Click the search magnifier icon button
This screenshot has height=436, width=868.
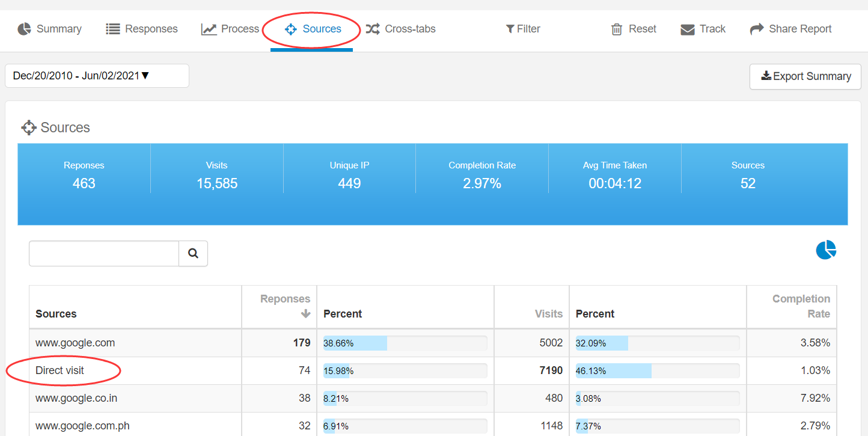193,254
